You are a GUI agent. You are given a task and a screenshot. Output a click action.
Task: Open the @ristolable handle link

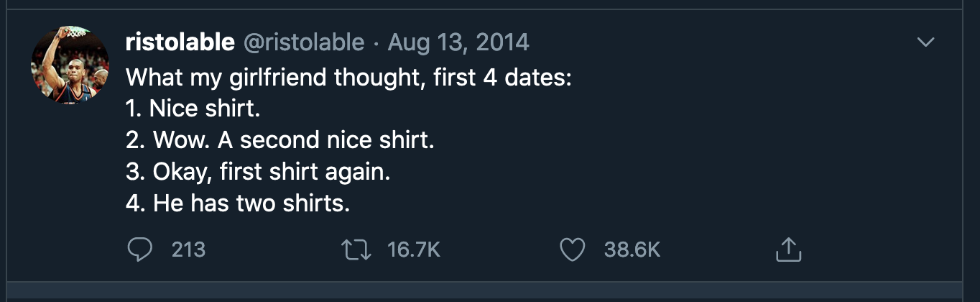coord(304,42)
